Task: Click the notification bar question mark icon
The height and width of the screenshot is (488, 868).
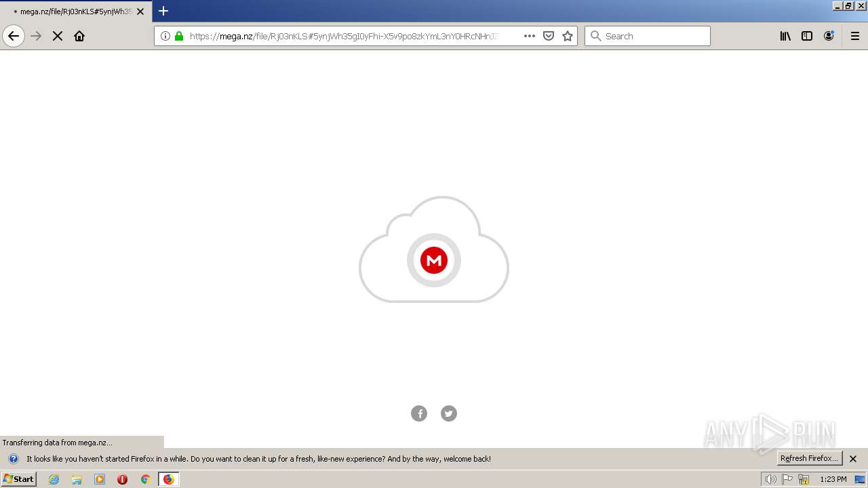Action: [13, 459]
